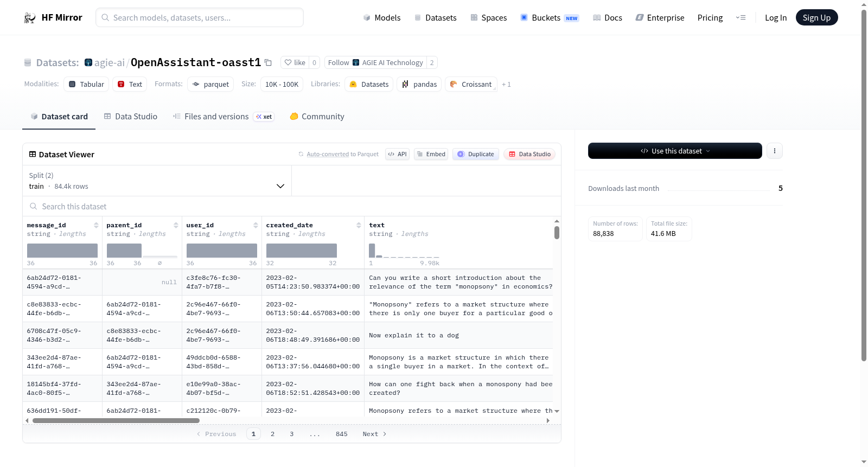Open the more options kebab menu
The width and height of the screenshot is (868, 467).
775,151
